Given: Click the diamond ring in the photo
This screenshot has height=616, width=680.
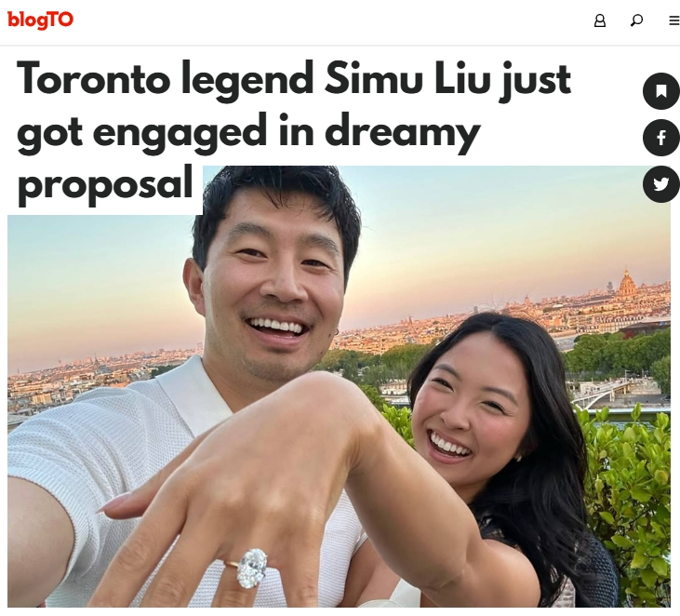Looking at the screenshot, I should click(251, 568).
